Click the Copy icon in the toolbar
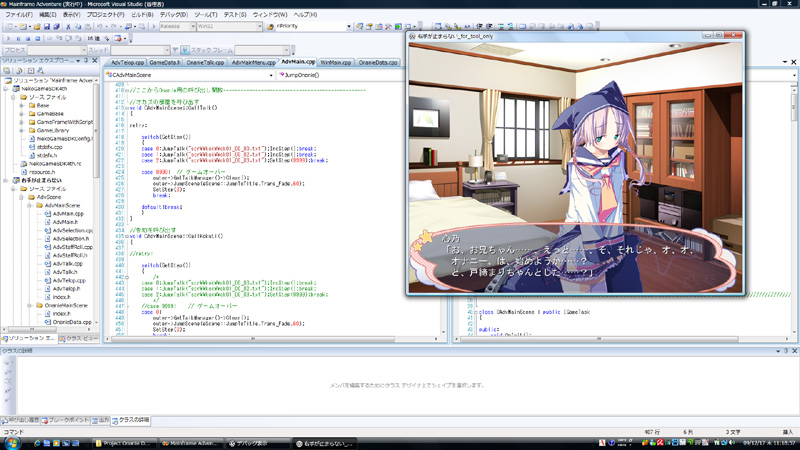The image size is (800, 450). (78, 27)
